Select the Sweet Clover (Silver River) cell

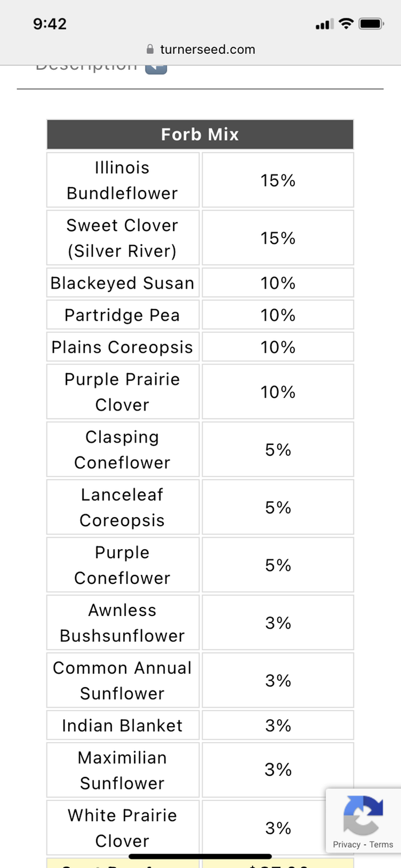coord(123,238)
